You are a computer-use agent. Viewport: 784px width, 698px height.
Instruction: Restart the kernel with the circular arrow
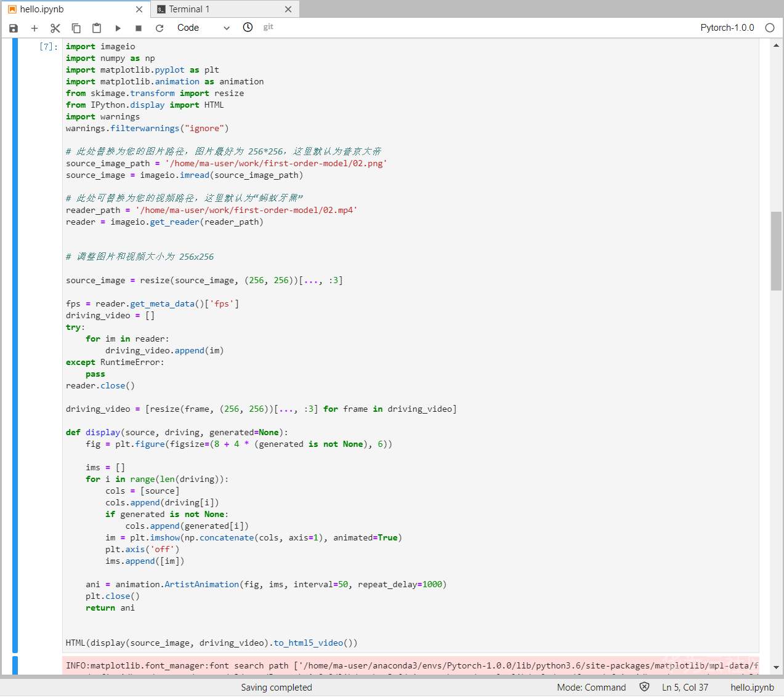click(160, 28)
